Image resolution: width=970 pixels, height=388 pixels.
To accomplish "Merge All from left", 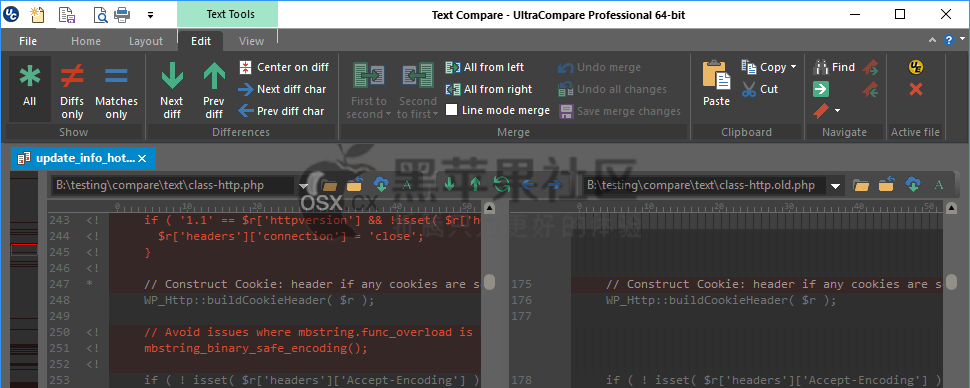I will tap(484, 67).
